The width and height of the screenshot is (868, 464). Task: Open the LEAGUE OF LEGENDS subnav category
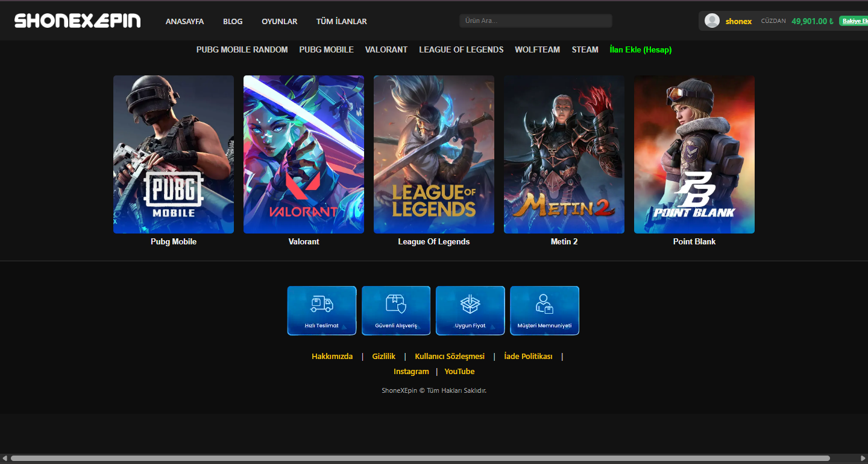coord(461,49)
